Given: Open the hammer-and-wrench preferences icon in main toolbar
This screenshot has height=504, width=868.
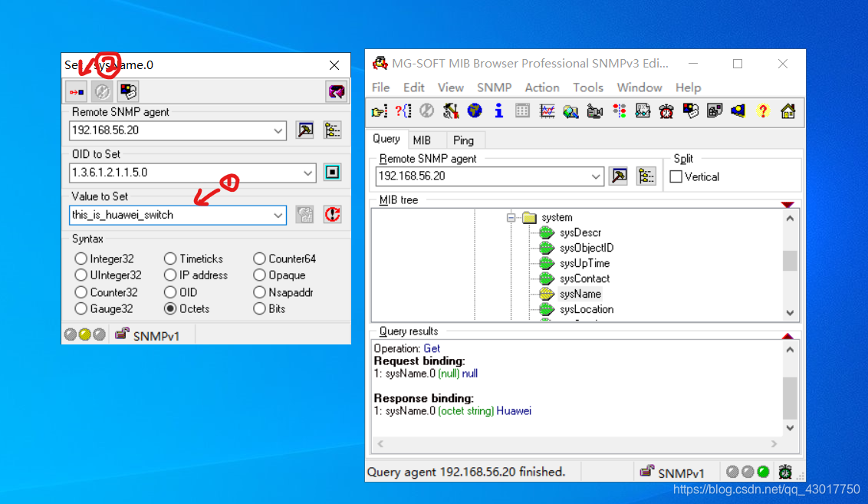Looking at the screenshot, I should point(451,111).
